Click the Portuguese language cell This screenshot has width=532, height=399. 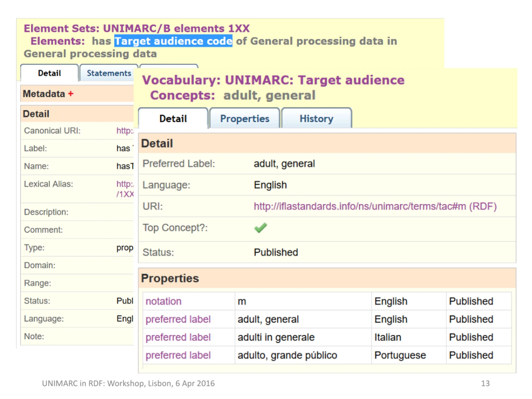tap(409, 356)
